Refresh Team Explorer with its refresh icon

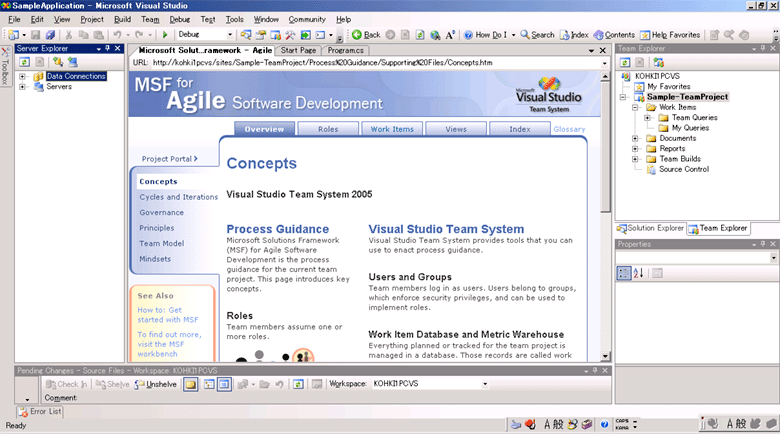click(625, 62)
